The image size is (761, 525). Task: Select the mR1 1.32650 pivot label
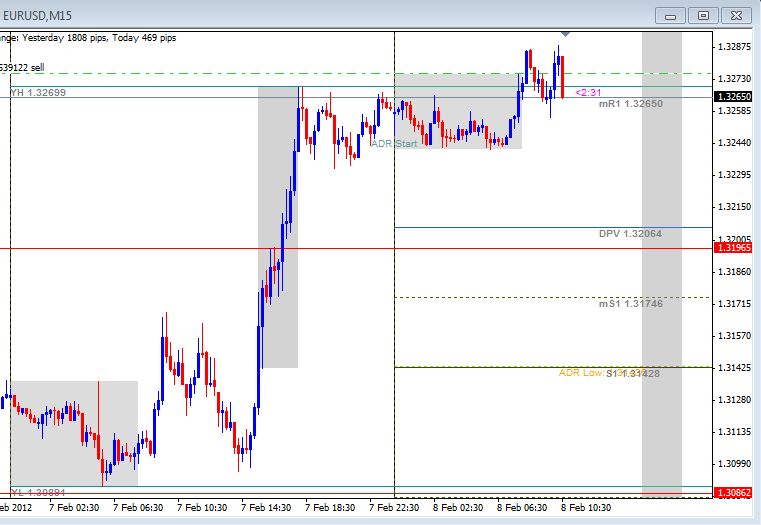pyautogui.click(x=630, y=103)
